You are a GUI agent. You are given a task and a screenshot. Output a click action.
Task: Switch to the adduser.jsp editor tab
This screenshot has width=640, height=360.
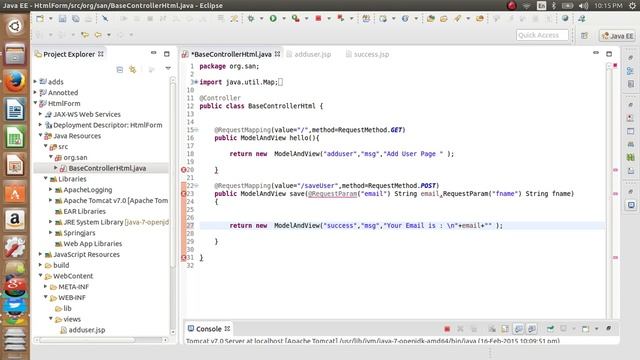[x=309, y=54]
